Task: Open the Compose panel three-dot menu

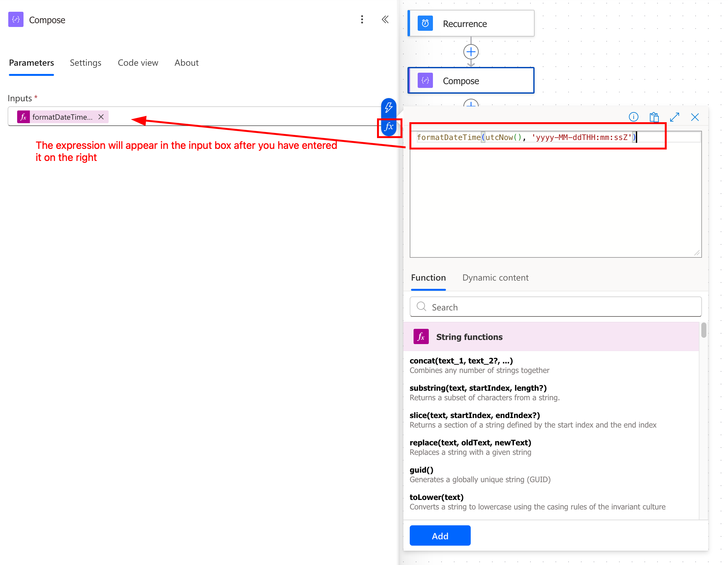Action: tap(362, 19)
